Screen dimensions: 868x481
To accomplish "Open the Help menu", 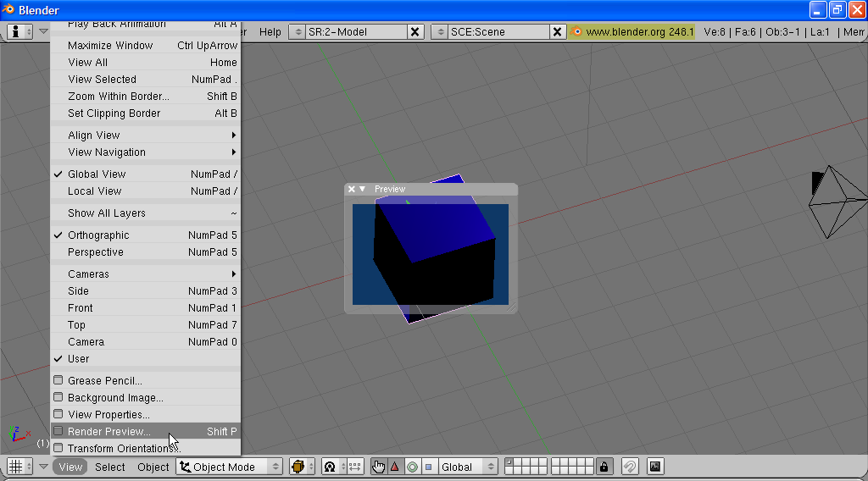I will point(270,32).
